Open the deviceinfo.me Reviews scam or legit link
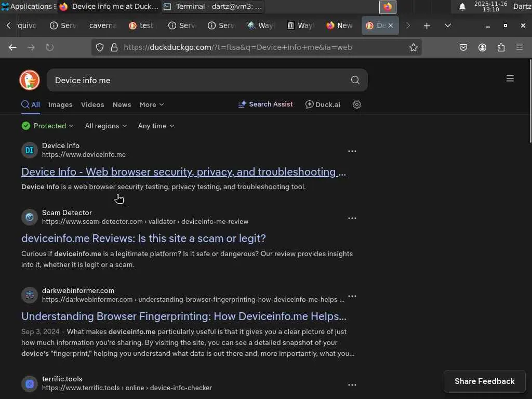 pyautogui.click(x=143, y=238)
